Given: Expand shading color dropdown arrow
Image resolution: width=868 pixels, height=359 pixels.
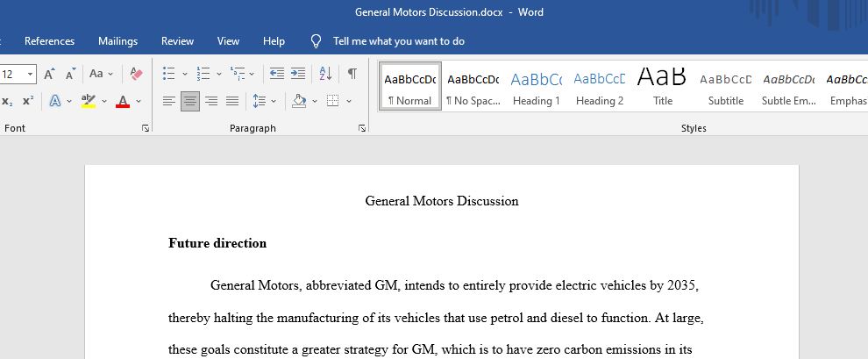Looking at the screenshot, I should point(315,102).
